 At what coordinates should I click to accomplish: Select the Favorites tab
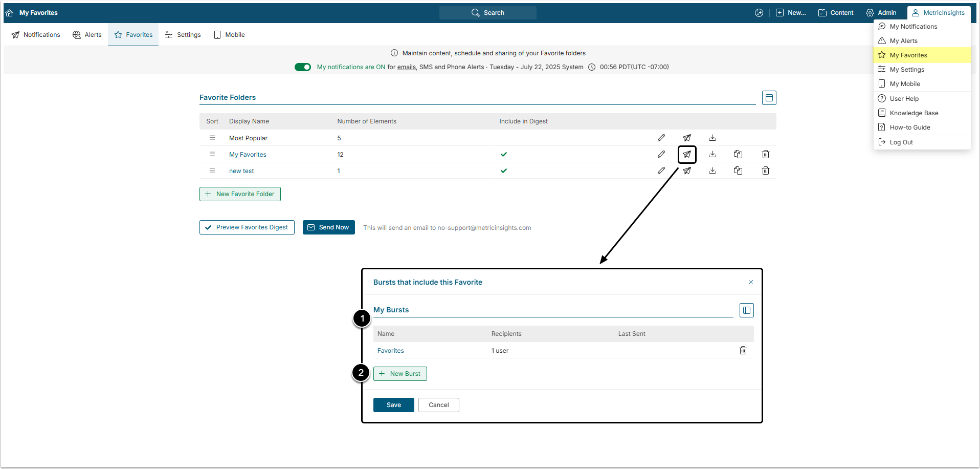click(133, 35)
